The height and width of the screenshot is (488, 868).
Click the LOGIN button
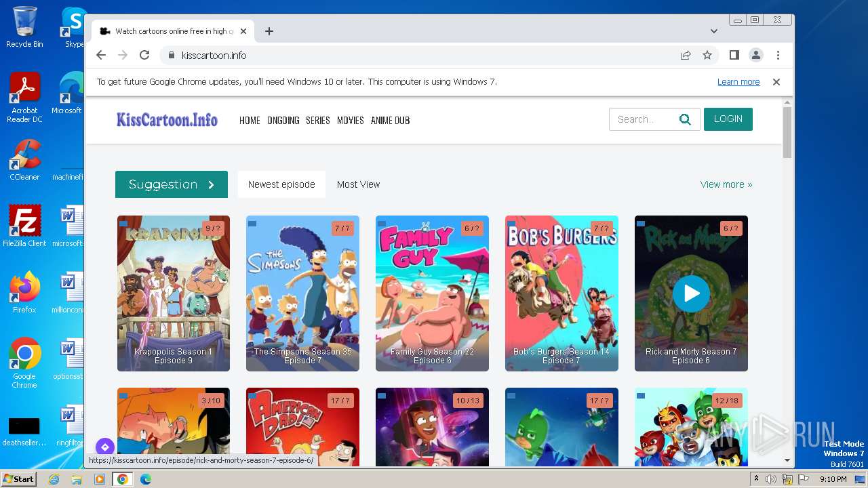[728, 119]
